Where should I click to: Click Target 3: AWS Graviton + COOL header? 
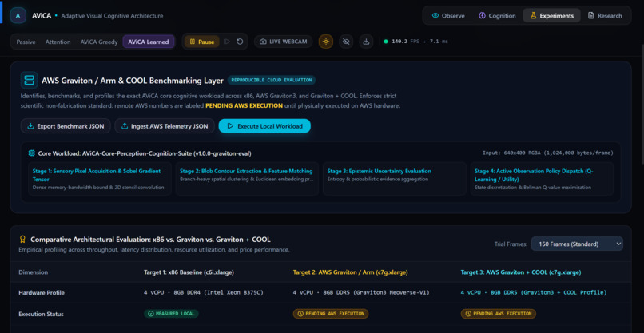click(x=521, y=272)
